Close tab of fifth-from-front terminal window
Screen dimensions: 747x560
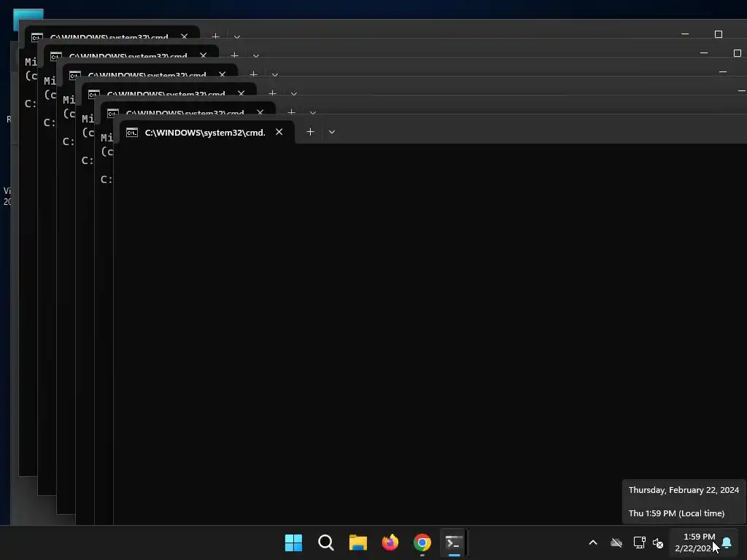click(203, 55)
